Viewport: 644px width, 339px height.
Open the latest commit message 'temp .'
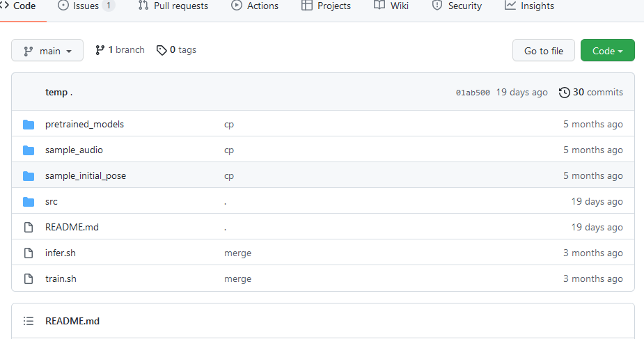click(58, 93)
